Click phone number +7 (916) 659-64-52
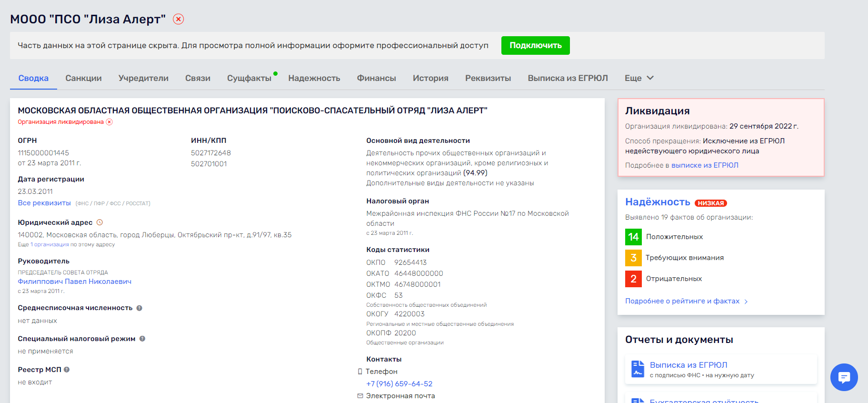The image size is (868, 403). (399, 384)
